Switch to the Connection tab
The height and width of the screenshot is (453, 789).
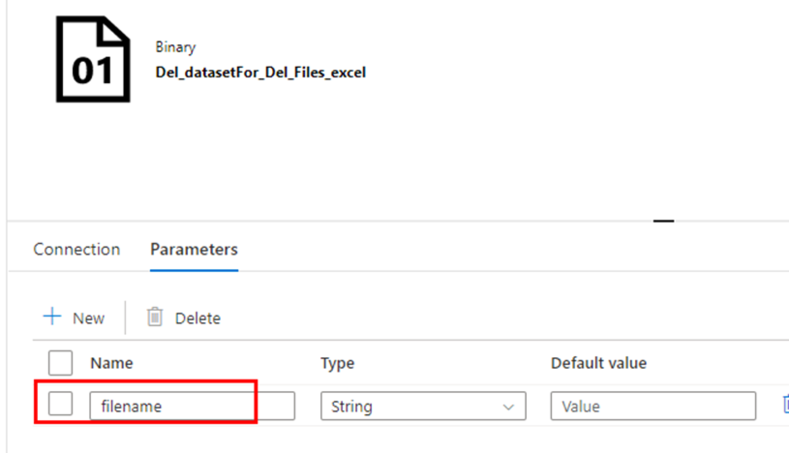pyautogui.click(x=76, y=249)
